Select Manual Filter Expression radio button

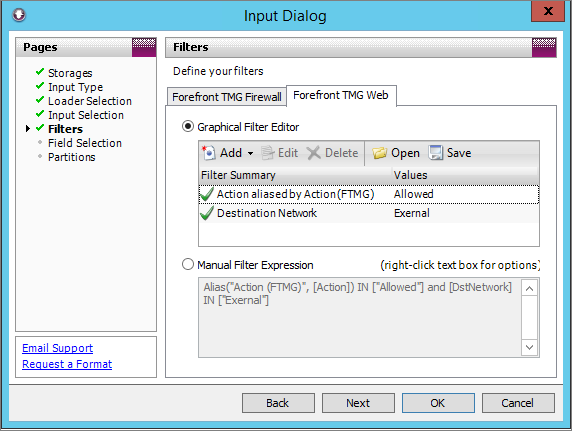(x=188, y=264)
